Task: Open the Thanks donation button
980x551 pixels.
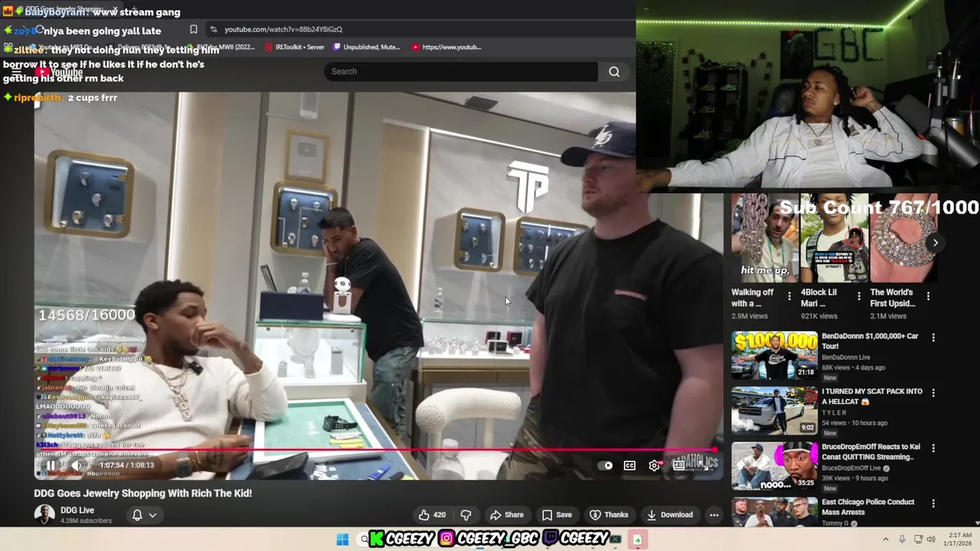Action: click(x=609, y=515)
